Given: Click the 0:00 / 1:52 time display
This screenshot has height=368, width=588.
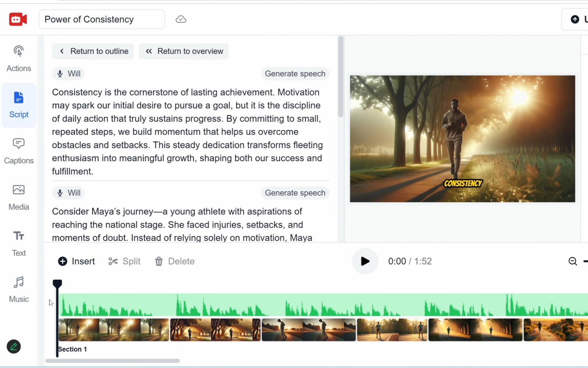Looking at the screenshot, I should point(410,261).
